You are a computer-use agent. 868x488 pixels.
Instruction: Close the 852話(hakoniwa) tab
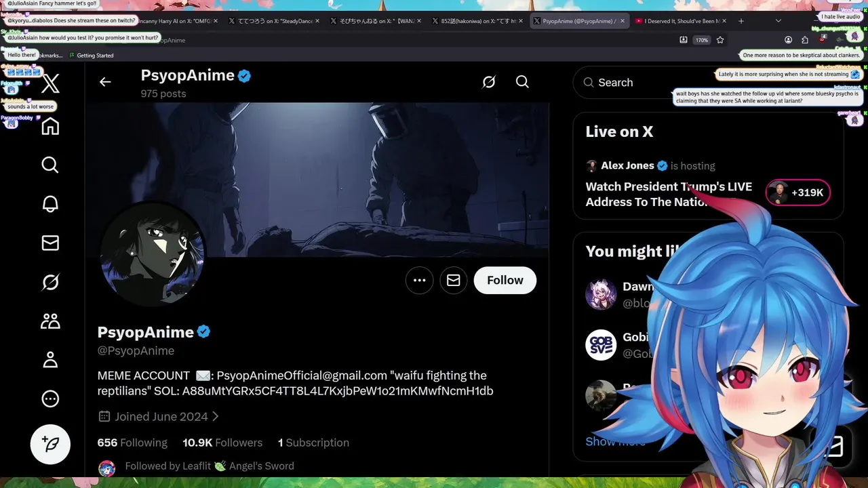point(520,21)
